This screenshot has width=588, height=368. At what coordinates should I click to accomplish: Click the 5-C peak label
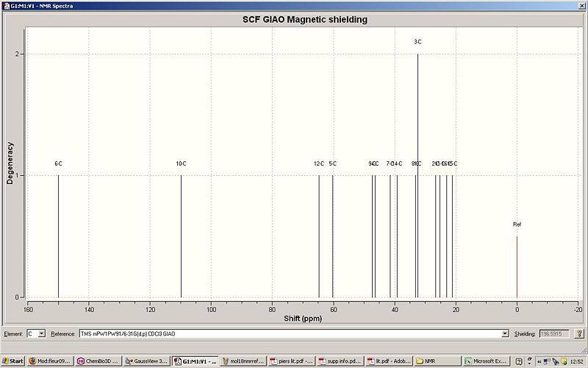click(x=333, y=163)
